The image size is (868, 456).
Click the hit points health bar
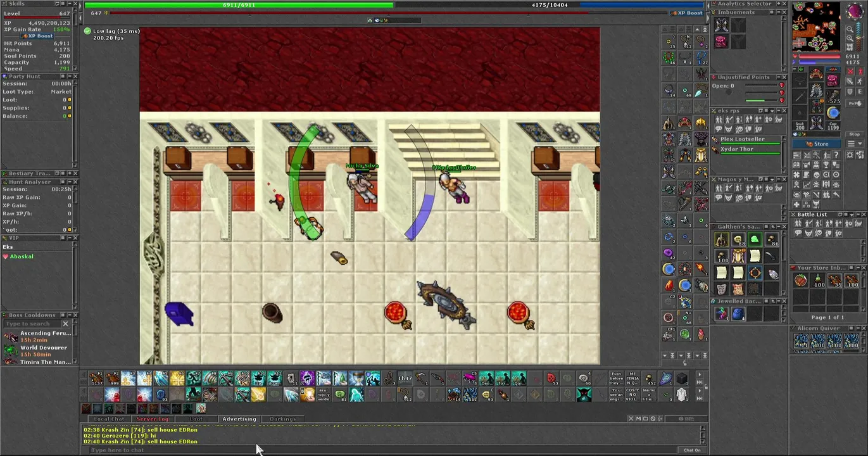(239, 5)
